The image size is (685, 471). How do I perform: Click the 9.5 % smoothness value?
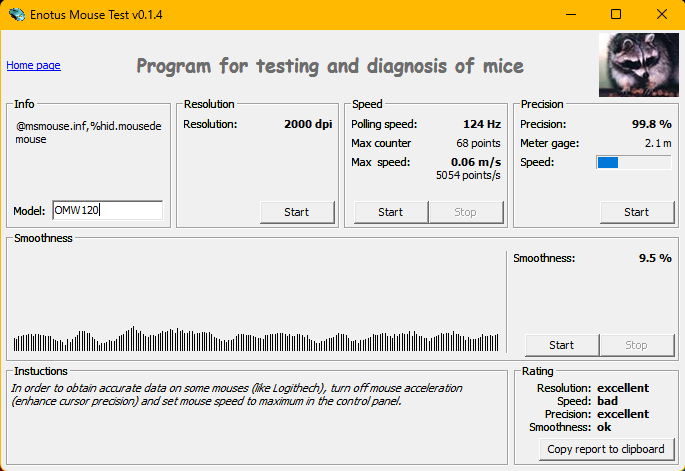[655, 258]
